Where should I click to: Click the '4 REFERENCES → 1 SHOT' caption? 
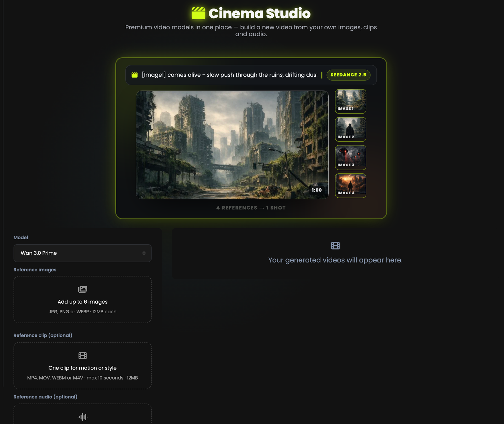pyautogui.click(x=251, y=208)
